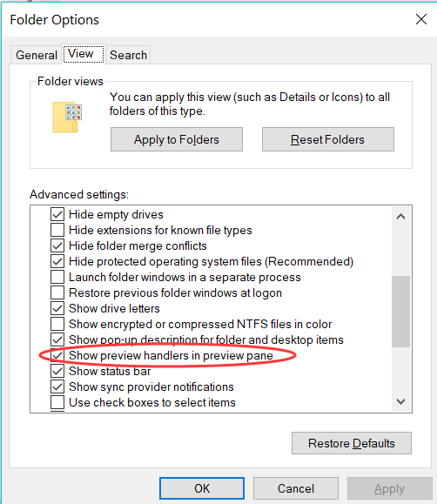Switch to the General tab
The height and width of the screenshot is (504, 437).
point(37,55)
